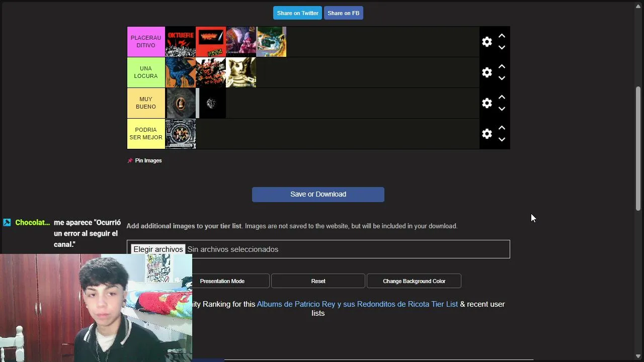
Task: Select the red-black album cover in UNA LOCURA row
Action: [x=211, y=72]
